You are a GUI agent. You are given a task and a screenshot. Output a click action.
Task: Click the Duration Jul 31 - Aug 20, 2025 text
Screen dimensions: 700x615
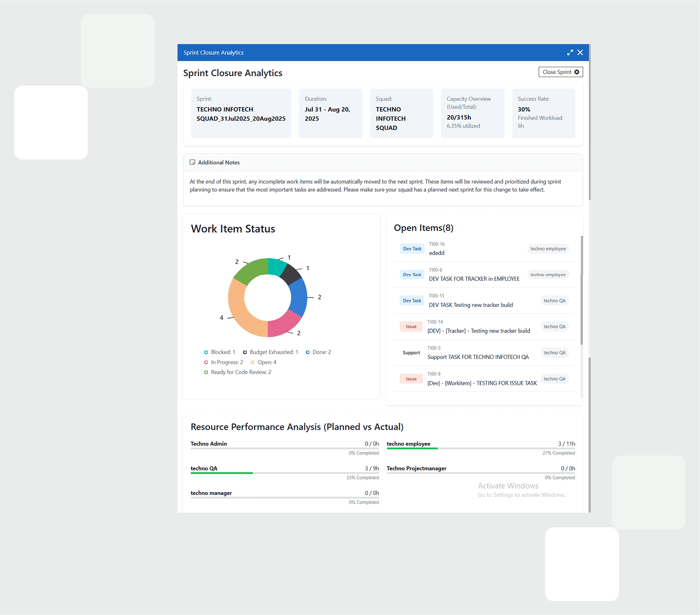(x=327, y=114)
